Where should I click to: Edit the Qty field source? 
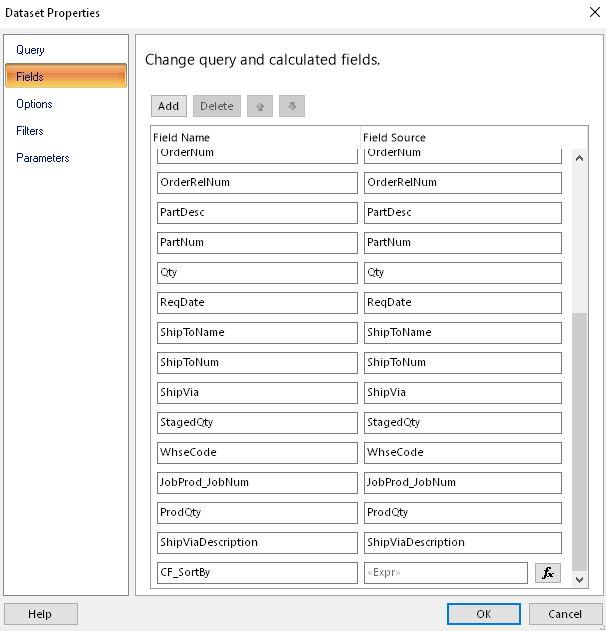(463, 273)
